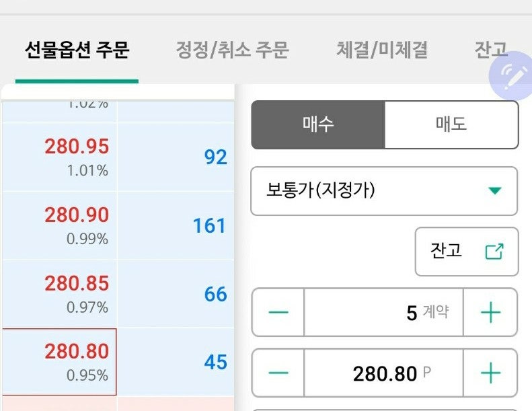Select the highlighted 280.80 price cell
This screenshot has width=532, height=411.
[x=60, y=362]
